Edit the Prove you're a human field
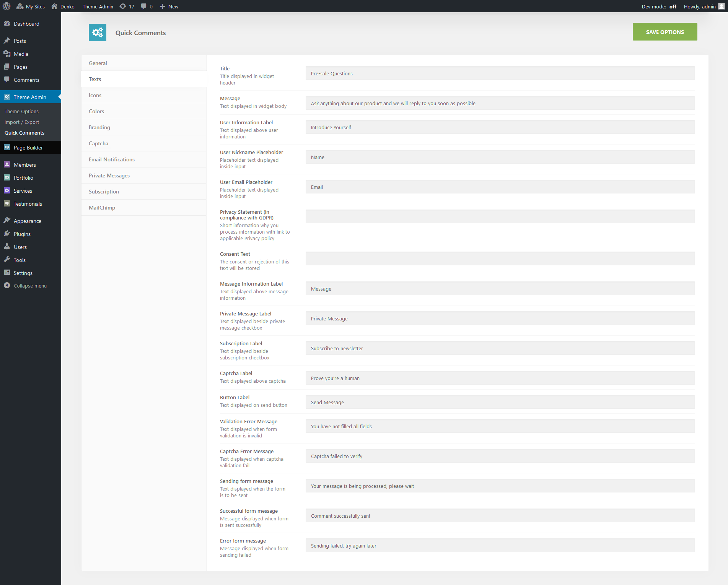The image size is (728, 585). (x=500, y=378)
